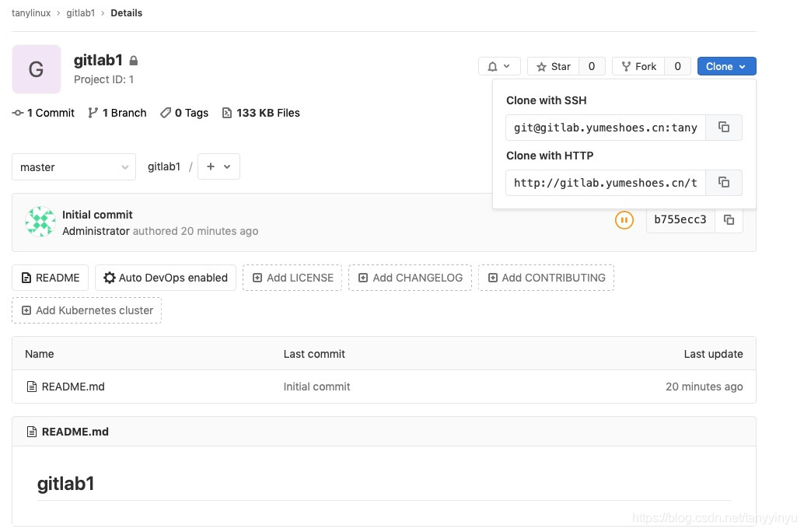Click Add LICENSE
804x532 pixels.
292,278
